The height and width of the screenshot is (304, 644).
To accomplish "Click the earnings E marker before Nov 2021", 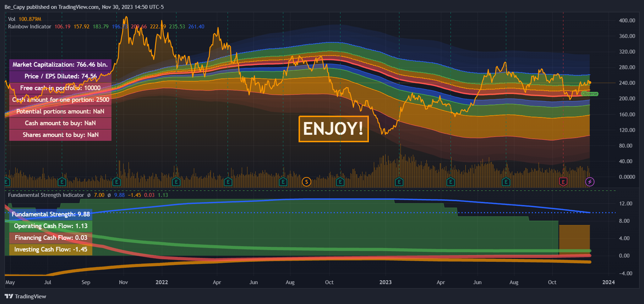I will click(116, 182).
